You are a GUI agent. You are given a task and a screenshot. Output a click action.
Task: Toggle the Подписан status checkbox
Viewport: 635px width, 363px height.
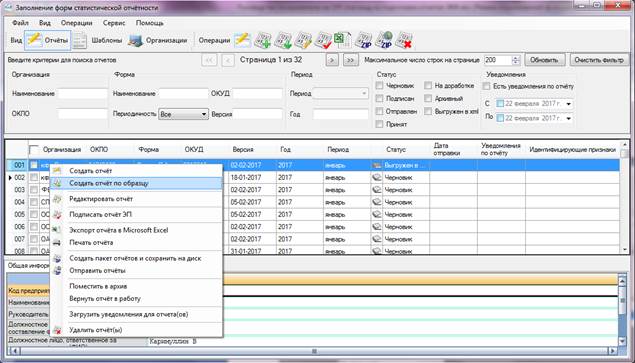(x=379, y=98)
